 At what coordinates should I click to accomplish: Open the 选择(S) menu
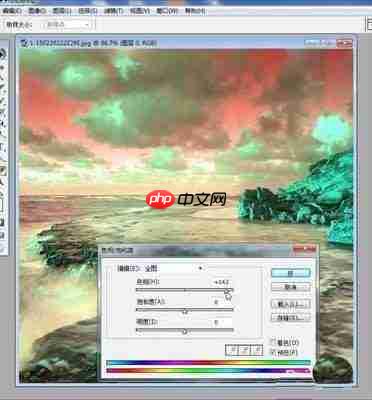[88, 11]
